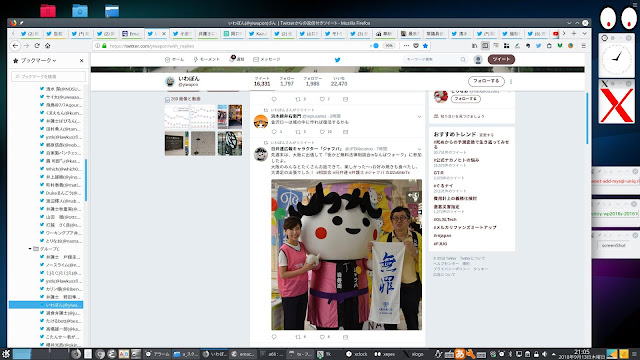The image size is (640, 360).
Task: Open the page actions three-dot menu
Action: 406,46
